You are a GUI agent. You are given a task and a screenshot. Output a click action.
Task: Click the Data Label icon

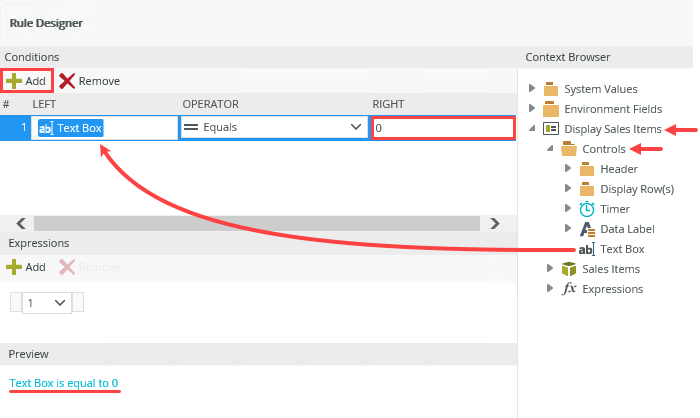tap(587, 229)
